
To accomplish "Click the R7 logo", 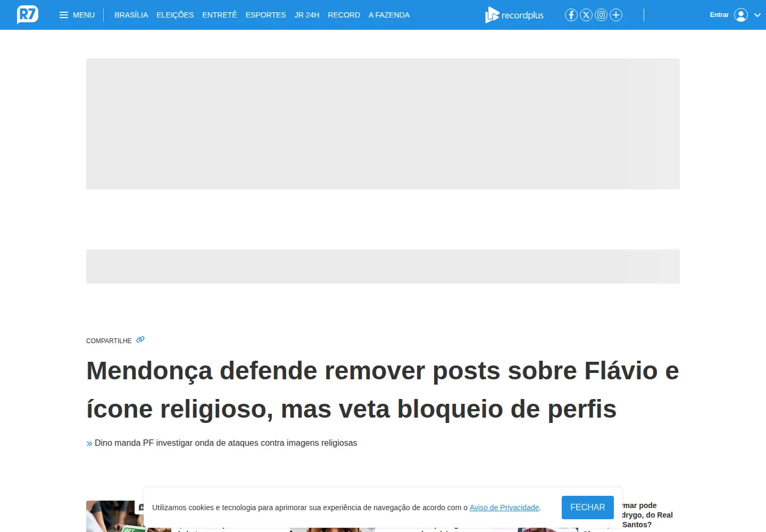I will 28,15.
